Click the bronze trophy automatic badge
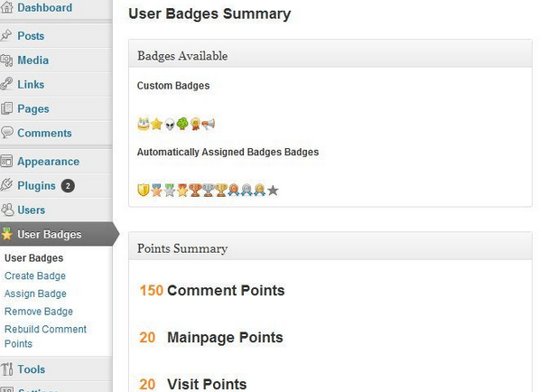 click(195, 191)
